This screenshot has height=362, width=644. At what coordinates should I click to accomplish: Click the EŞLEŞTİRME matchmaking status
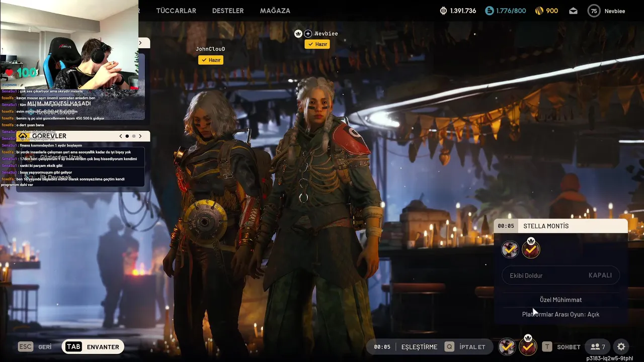[x=419, y=347]
